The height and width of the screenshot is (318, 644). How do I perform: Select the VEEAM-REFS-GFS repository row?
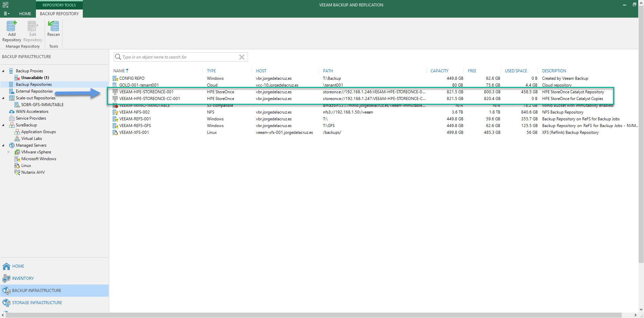pos(375,126)
